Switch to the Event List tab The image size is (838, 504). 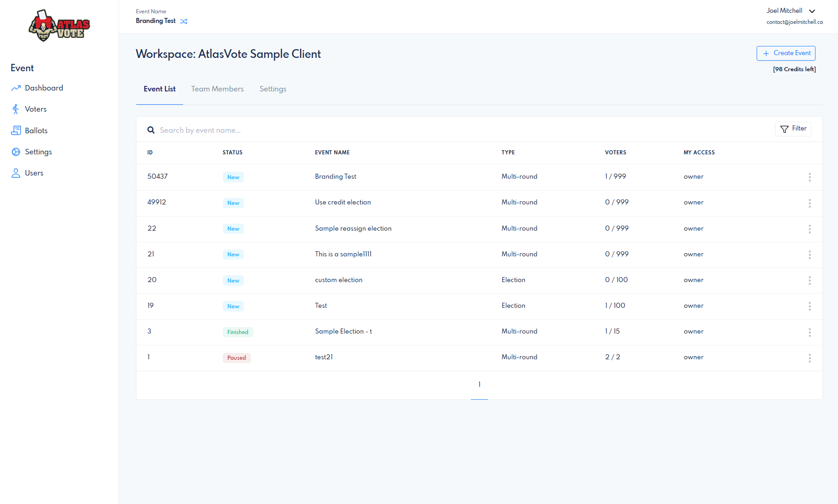[x=159, y=89]
